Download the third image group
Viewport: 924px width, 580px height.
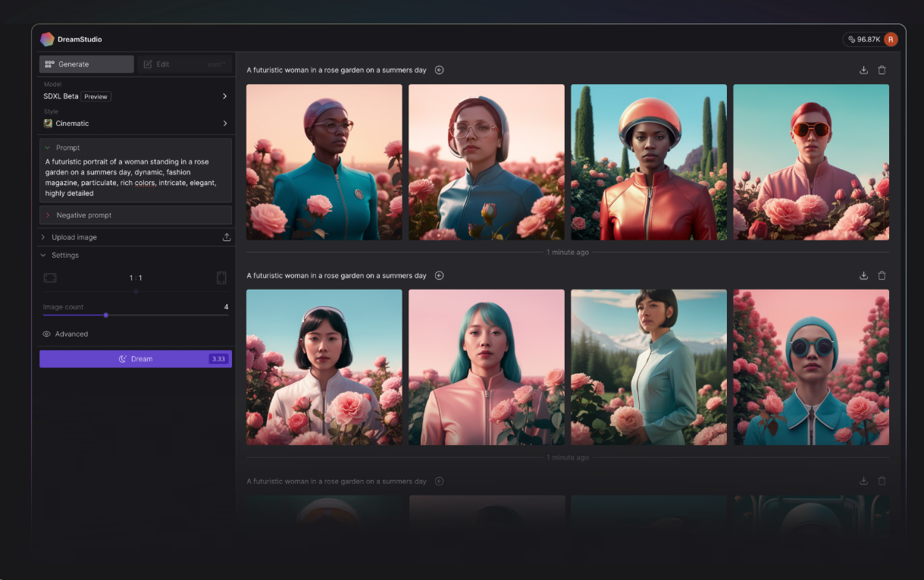[x=863, y=481]
